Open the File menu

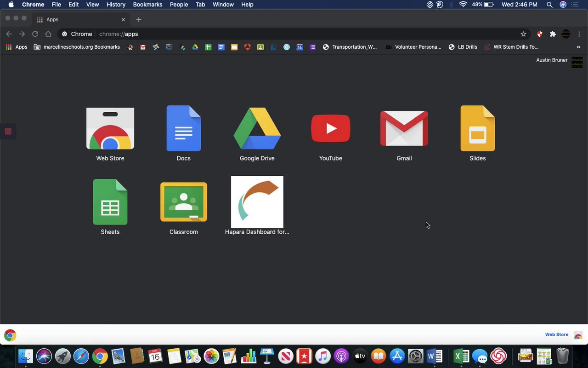point(57,5)
